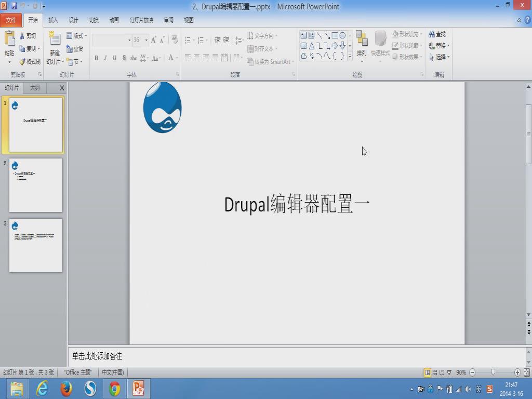Click the Shape Effects (形状效果) button
Viewport: 532px width, 399px height.
coord(407,57)
